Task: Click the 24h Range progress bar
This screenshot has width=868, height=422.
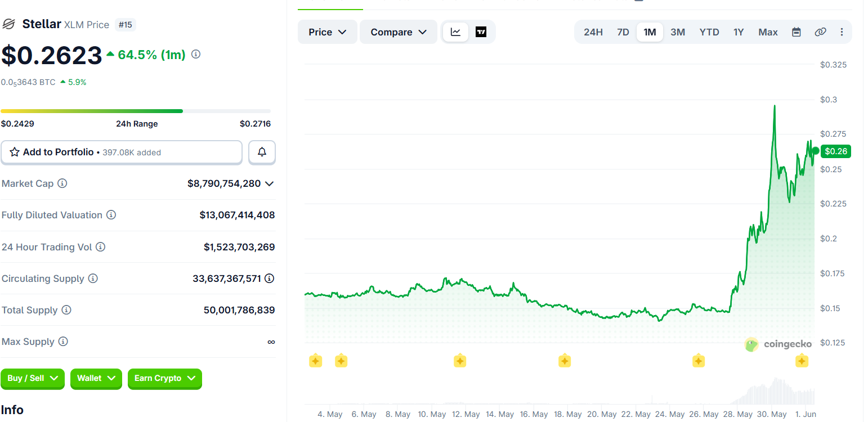Action: click(136, 111)
